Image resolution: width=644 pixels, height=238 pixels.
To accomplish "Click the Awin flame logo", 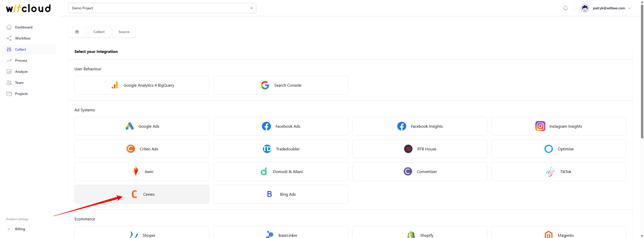I will pyautogui.click(x=136, y=172).
